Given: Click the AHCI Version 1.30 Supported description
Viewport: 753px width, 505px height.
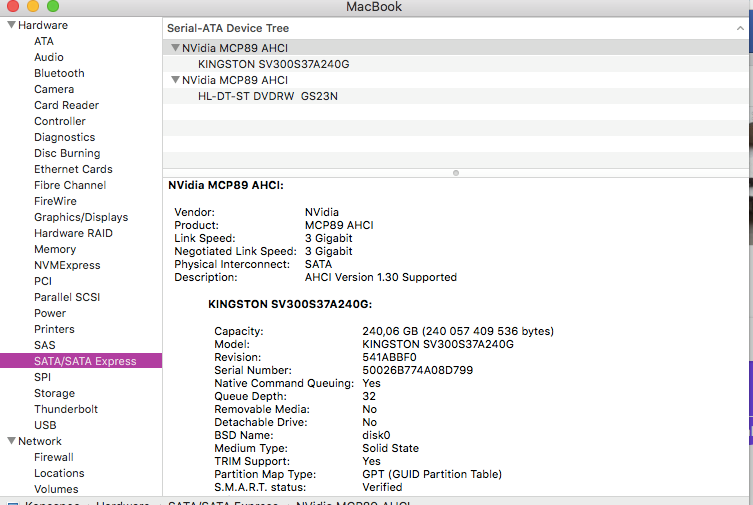Looking at the screenshot, I should coord(380,277).
